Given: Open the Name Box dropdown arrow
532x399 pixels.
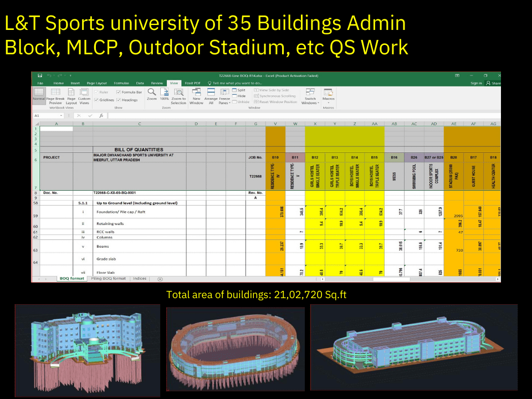Looking at the screenshot, I should pos(61,116).
